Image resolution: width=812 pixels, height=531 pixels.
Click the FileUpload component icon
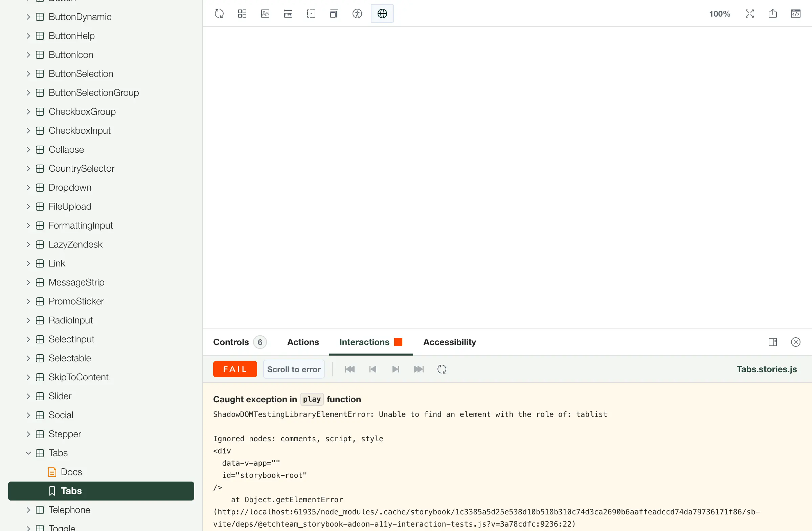pos(40,206)
